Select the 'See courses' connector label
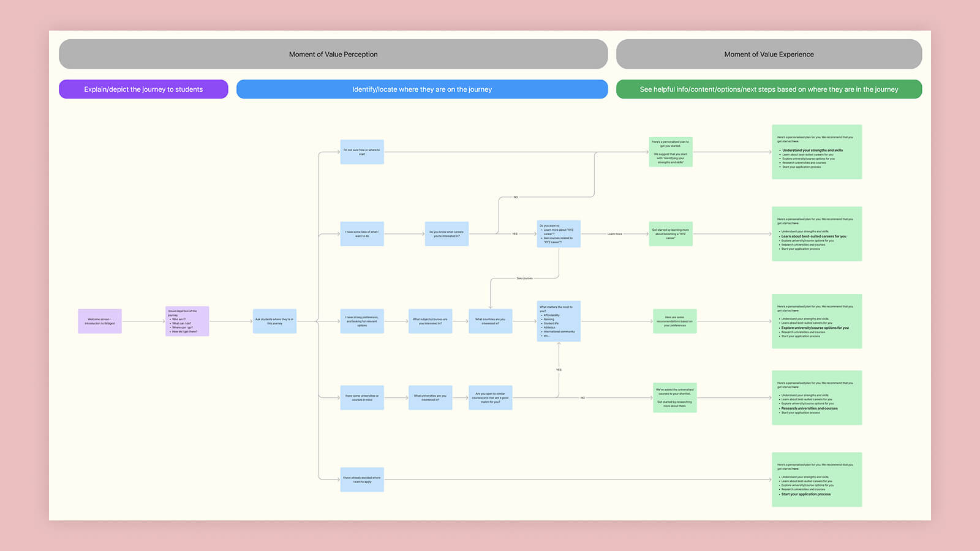The height and width of the screenshot is (551, 980). (525, 277)
